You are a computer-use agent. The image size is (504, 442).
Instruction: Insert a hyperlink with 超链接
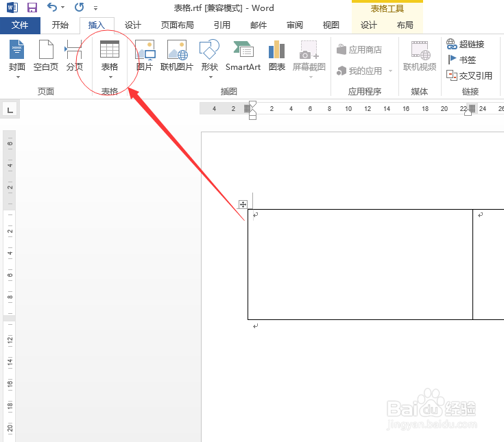[x=466, y=45]
